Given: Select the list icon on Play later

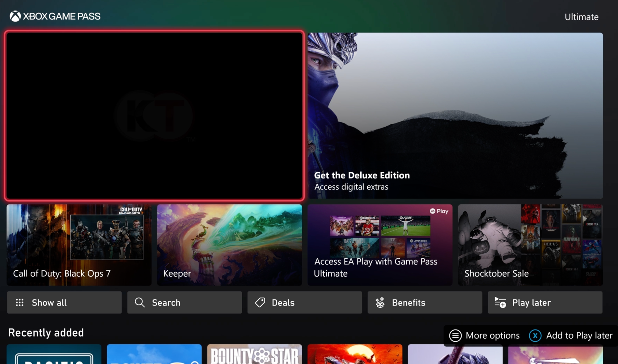Looking at the screenshot, I should (x=500, y=303).
